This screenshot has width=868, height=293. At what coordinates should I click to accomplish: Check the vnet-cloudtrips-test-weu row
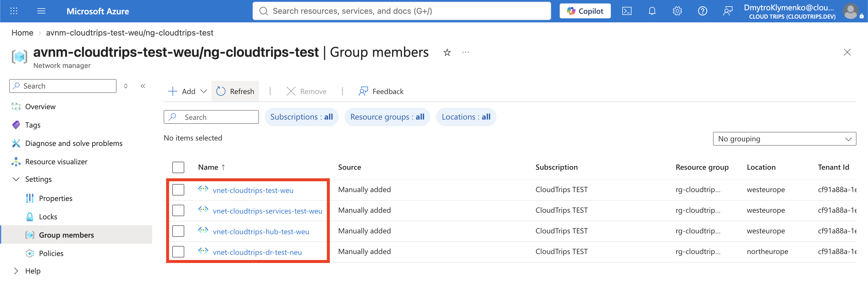(178, 190)
